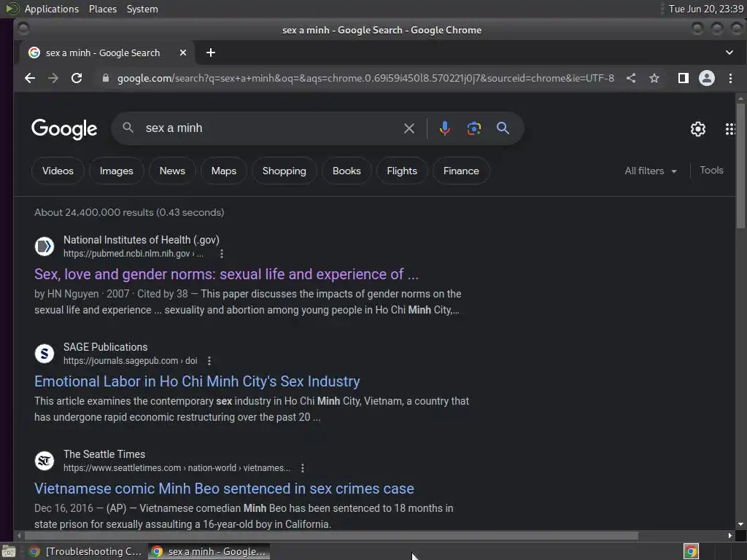Open the SAGE result options three-dot menu
Image resolution: width=747 pixels, height=560 pixels.
coord(209,361)
